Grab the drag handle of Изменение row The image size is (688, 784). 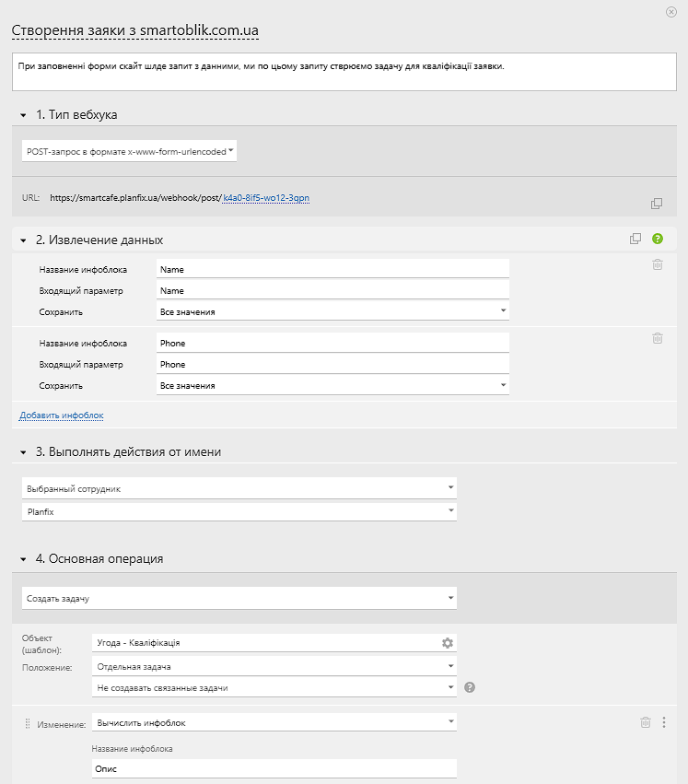coord(28,723)
